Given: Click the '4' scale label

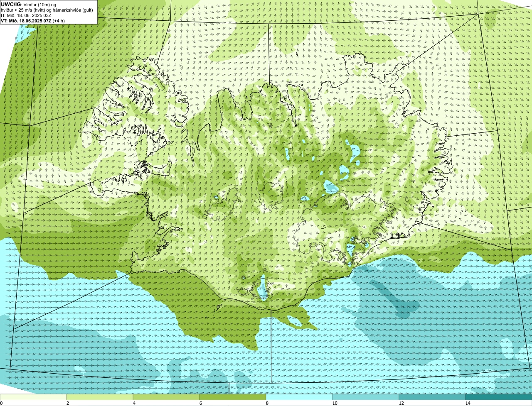Looking at the screenshot, I should 134,403.
